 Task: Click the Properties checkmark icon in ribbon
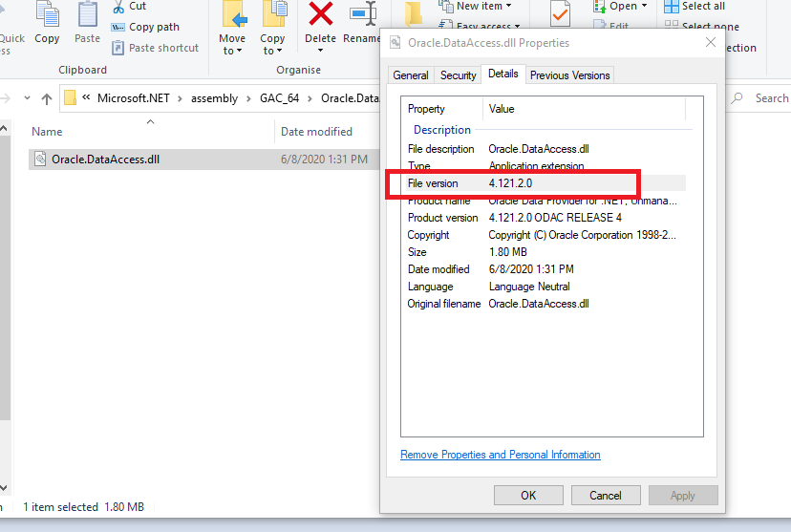[x=560, y=14]
